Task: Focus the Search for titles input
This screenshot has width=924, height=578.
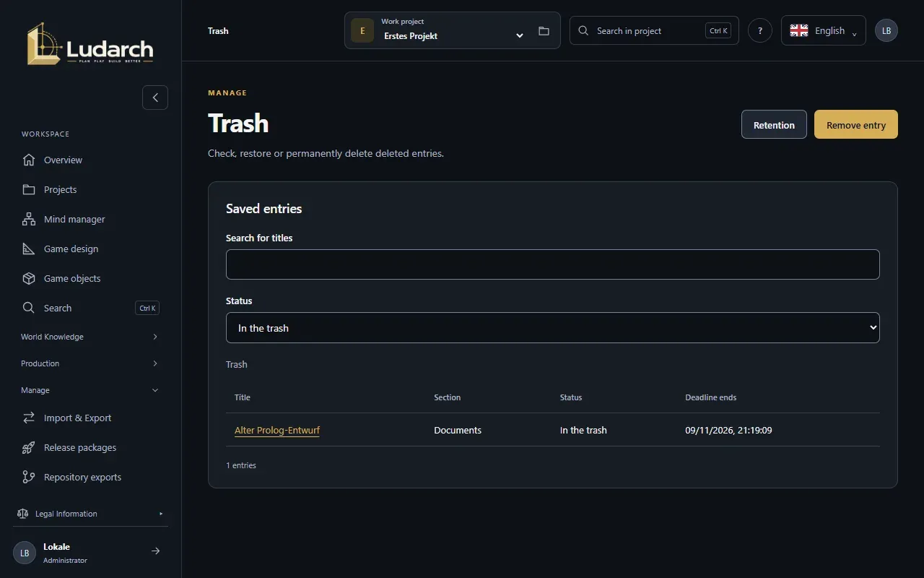Action: coord(553,264)
